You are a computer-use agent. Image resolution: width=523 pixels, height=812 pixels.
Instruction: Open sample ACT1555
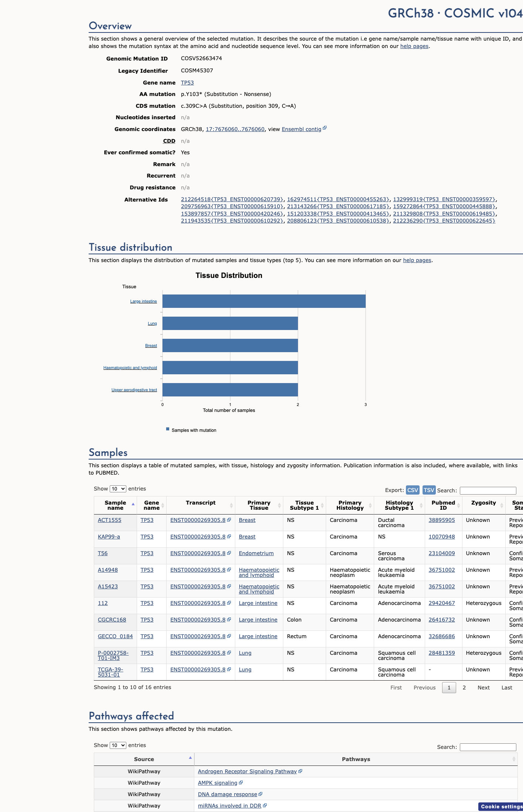[109, 520]
